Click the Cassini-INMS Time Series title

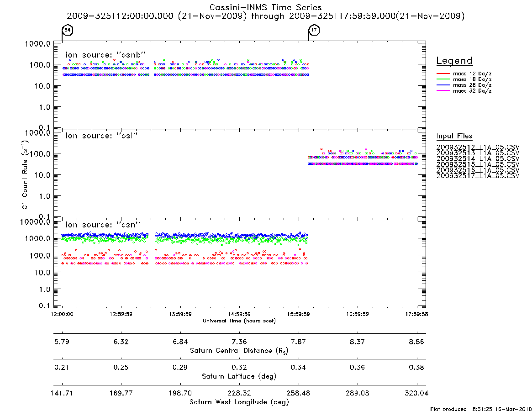coord(266,7)
